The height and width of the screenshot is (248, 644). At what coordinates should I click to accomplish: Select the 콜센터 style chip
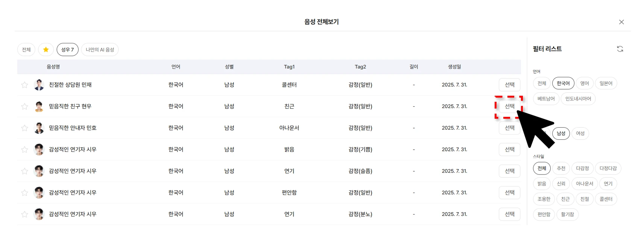click(606, 199)
